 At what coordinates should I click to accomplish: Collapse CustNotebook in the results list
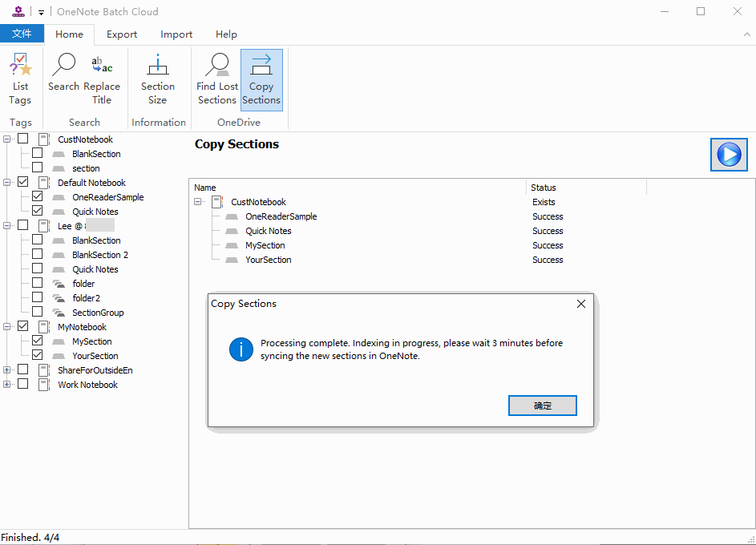coord(198,202)
